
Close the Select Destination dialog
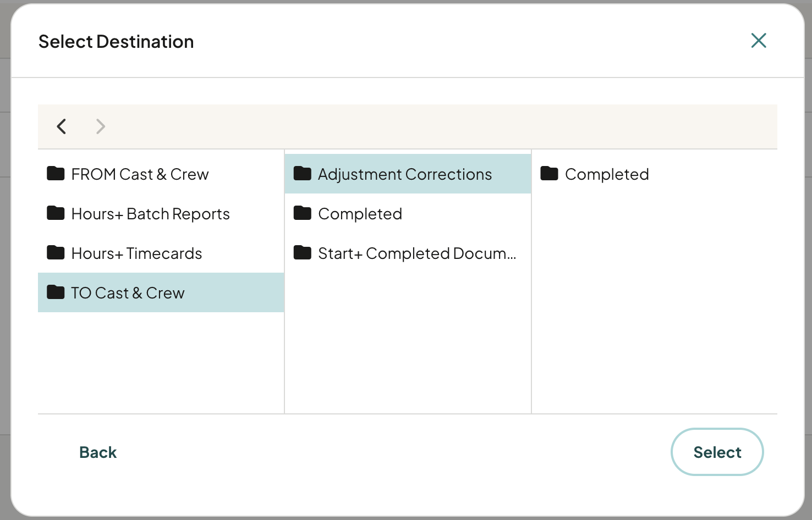[x=759, y=40]
